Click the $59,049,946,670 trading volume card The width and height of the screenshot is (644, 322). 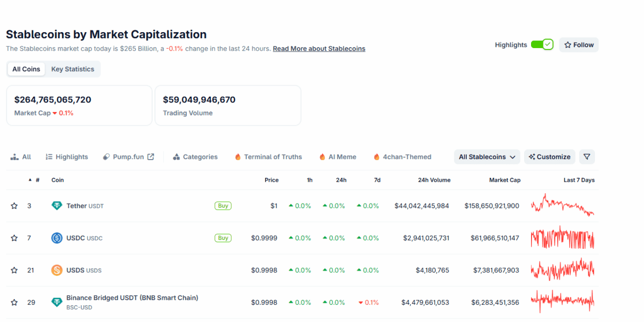228,106
